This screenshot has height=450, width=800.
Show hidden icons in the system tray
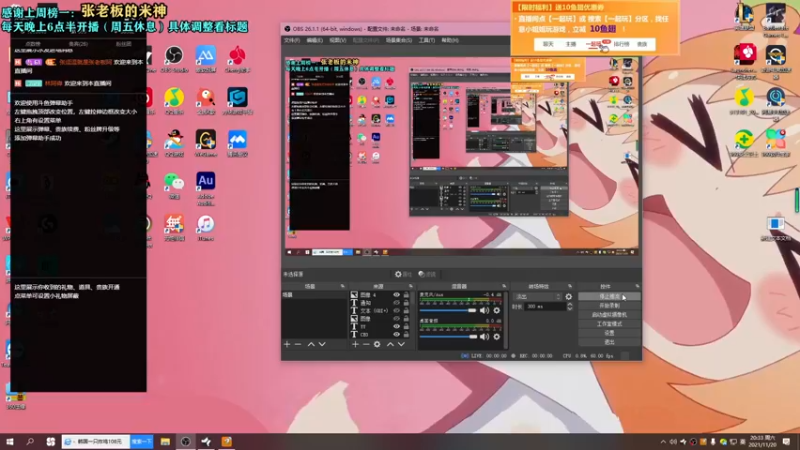pyautogui.click(x=663, y=442)
